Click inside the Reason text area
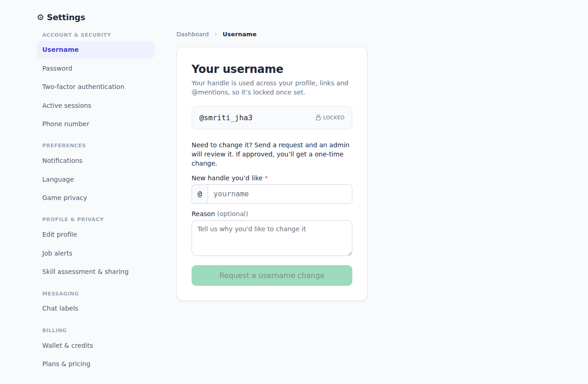 272,238
